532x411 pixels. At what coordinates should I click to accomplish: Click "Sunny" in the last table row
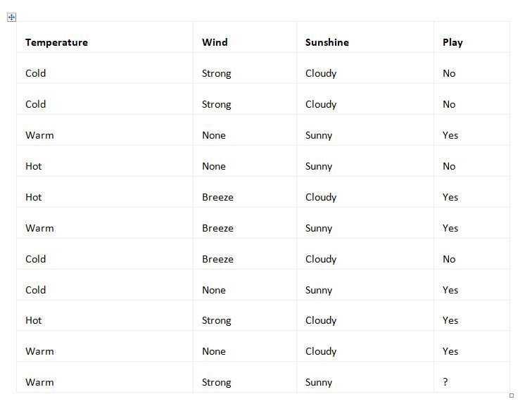[319, 382]
